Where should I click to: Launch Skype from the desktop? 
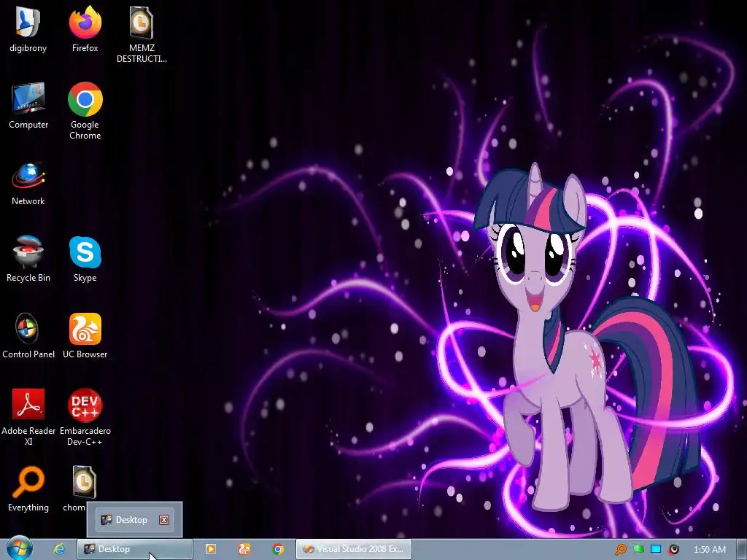(85, 259)
